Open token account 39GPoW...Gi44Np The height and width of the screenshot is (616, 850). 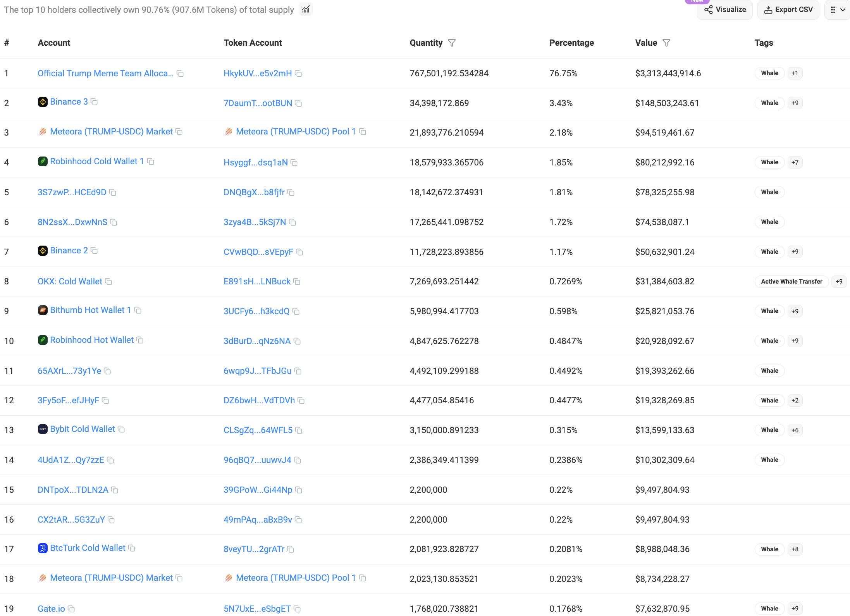click(258, 490)
